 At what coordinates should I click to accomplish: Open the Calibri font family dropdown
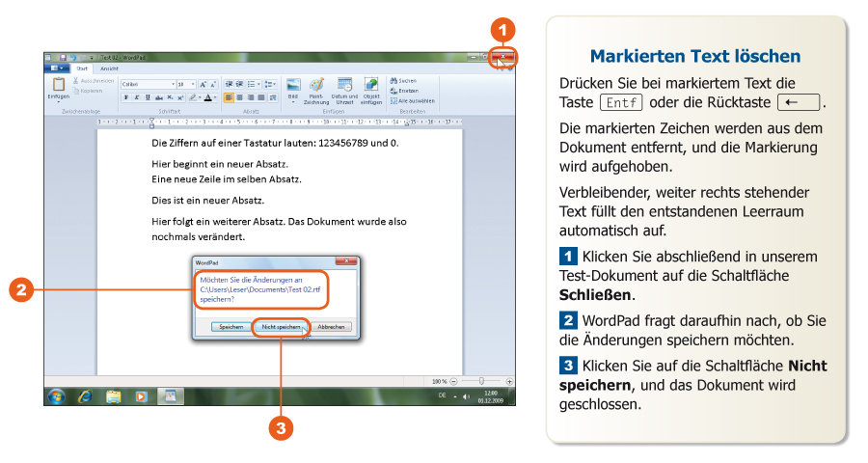coord(174,85)
